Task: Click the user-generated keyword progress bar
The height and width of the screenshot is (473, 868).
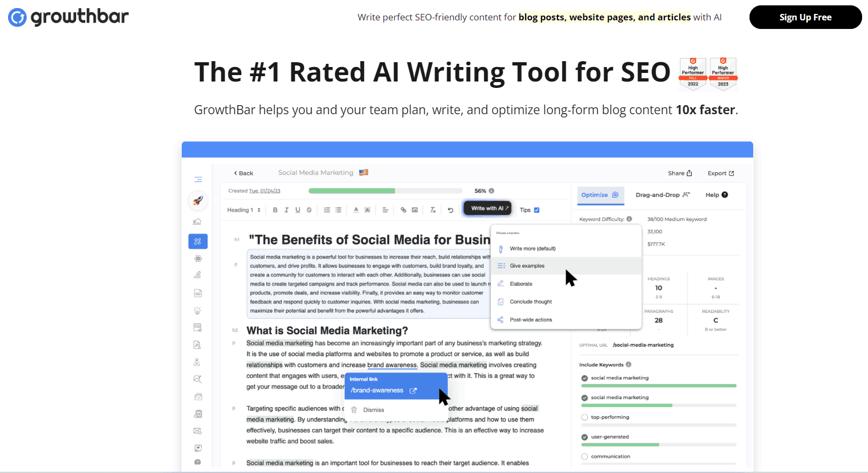Action: 659,445
